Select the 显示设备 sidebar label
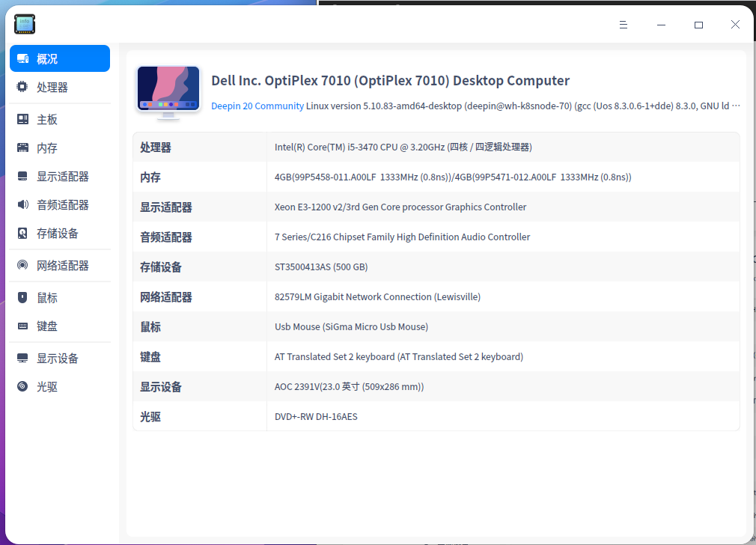 [x=58, y=359]
